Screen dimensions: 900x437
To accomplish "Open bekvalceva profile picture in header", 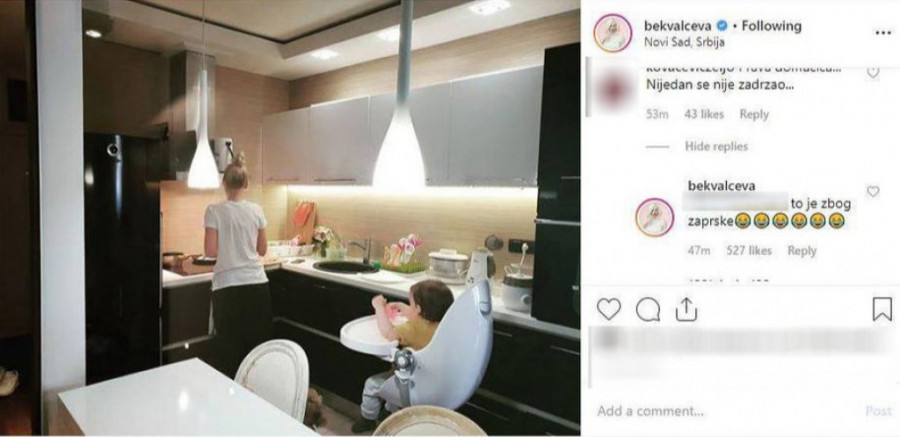I will coord(612,33).
